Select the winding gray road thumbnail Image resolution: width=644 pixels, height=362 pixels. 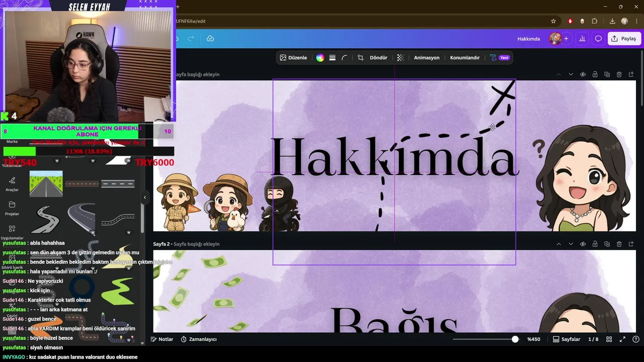point(45,219)
